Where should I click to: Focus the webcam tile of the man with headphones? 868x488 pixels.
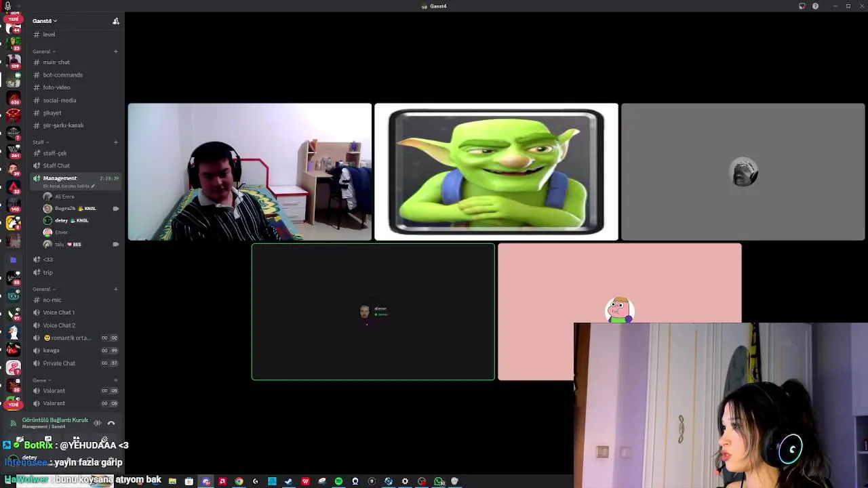tap(250, 172)
